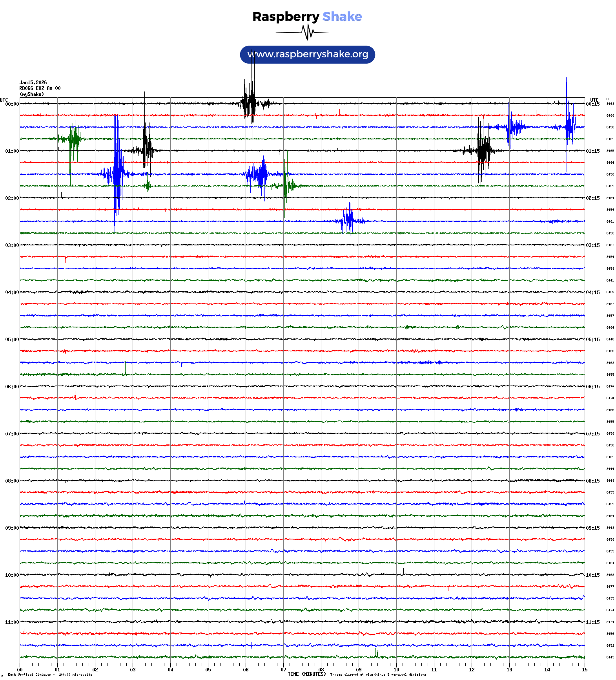
Task: Click the www.raspberryshake.org link button
Action: [307, 55]
